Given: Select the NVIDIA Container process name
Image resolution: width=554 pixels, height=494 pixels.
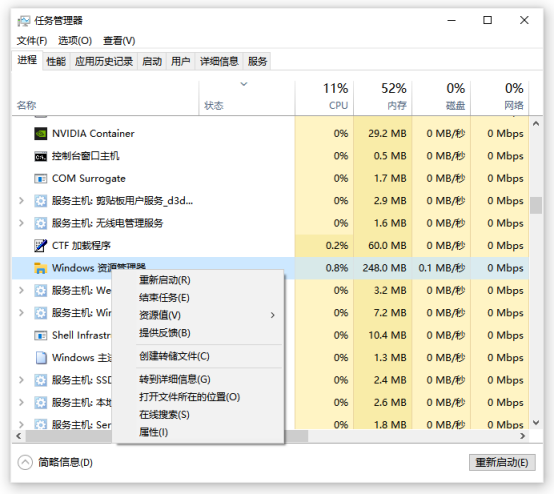Looking at the screenshot, I should 93,134.
